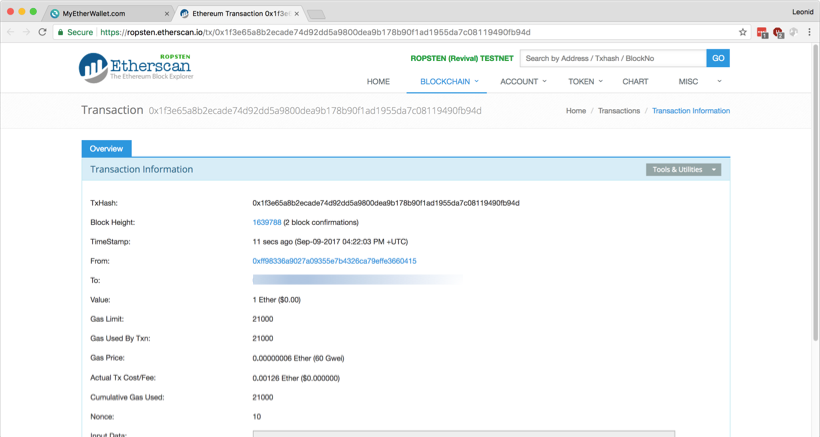Expand the BLOCKCHAIN menu
This screenshot has width=820, height=437.
[449, 82]
